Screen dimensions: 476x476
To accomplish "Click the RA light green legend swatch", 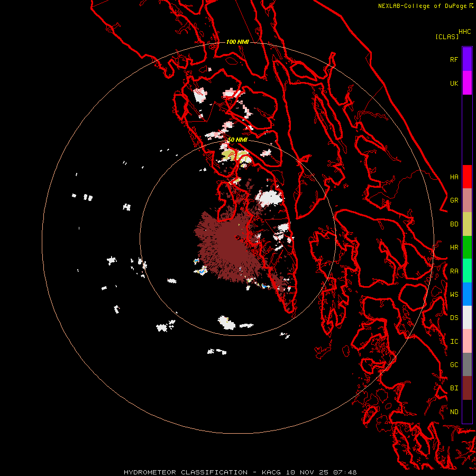I will coord(467,271).
